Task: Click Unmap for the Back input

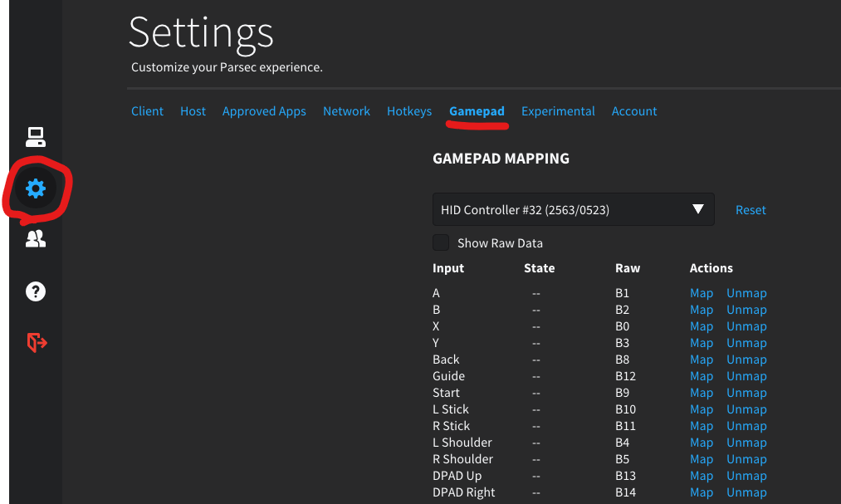Action: 746,360
